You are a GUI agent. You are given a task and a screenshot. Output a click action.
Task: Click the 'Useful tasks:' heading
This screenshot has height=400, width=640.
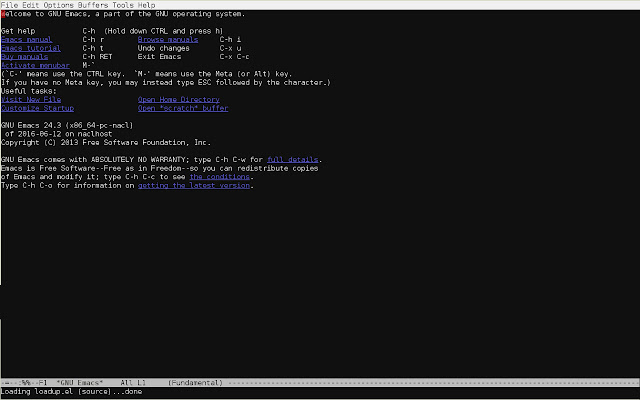(29, 91)
